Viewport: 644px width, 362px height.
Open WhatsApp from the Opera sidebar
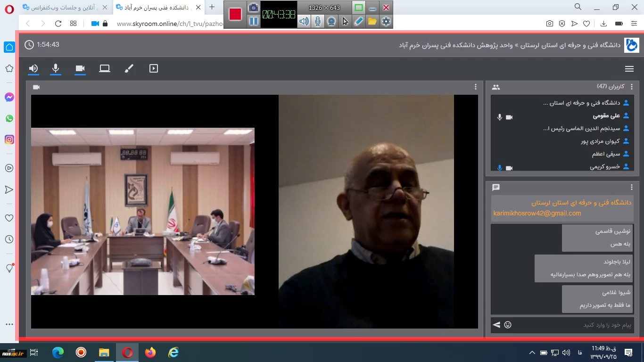[x=9, y=118]
